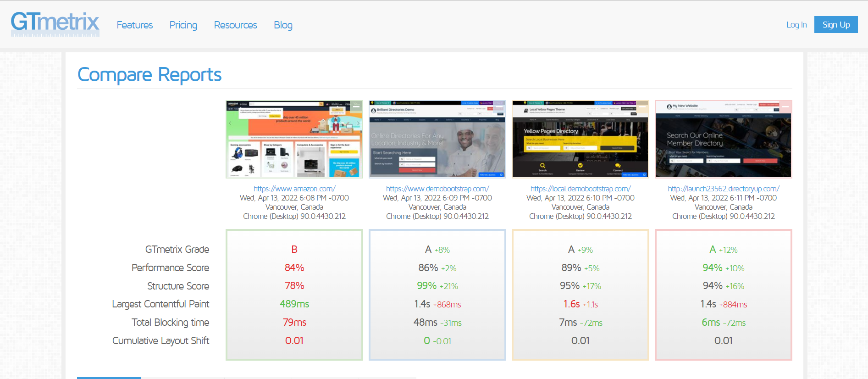The image size is (868, 379).
Task: Go to the Pricing page
Action: pos(183,25)
